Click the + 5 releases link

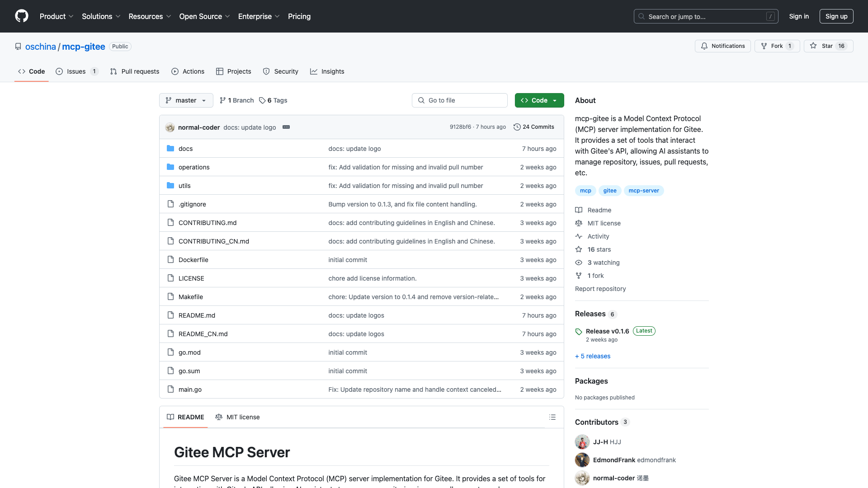tap(592, 356)
